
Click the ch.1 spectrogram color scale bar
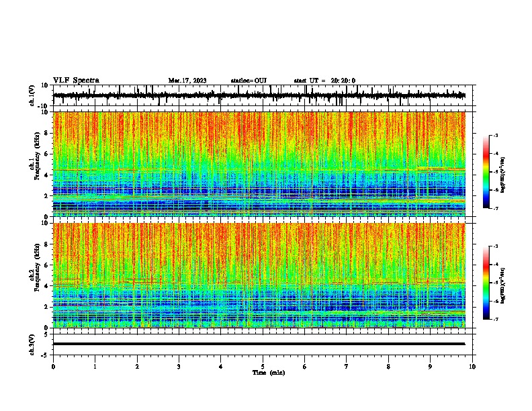tap(486, 172)
